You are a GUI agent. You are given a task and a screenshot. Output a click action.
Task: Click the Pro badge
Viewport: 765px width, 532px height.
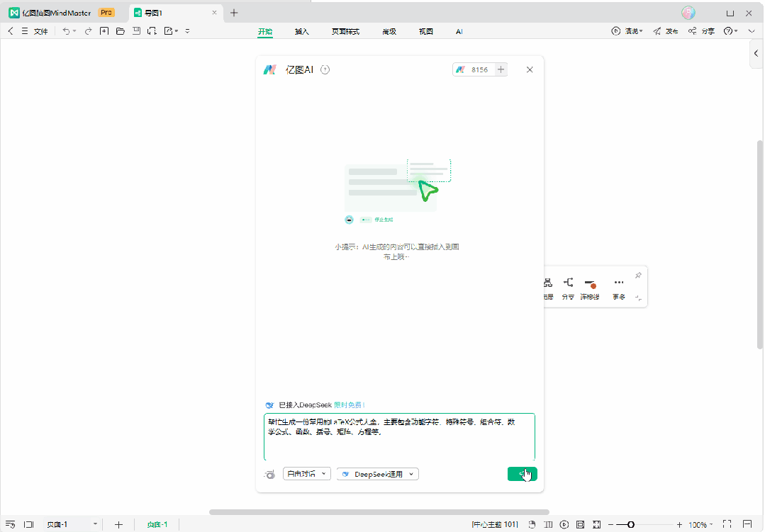pyautogui.click(x=106, y=13)
